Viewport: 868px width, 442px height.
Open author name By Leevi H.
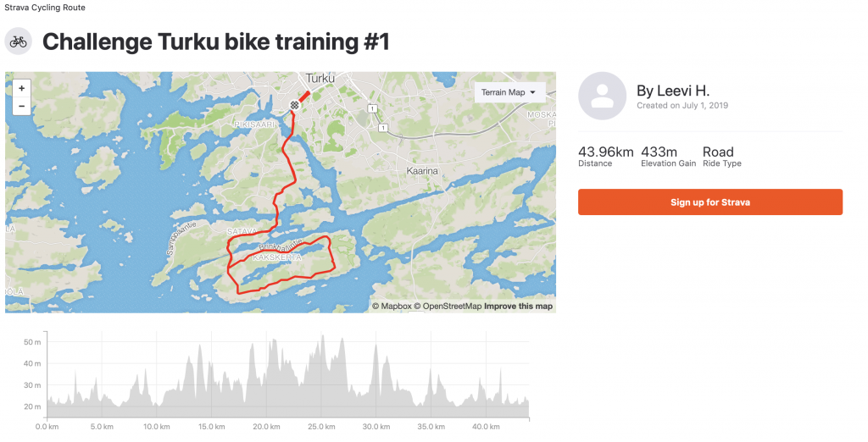[672, 91]
